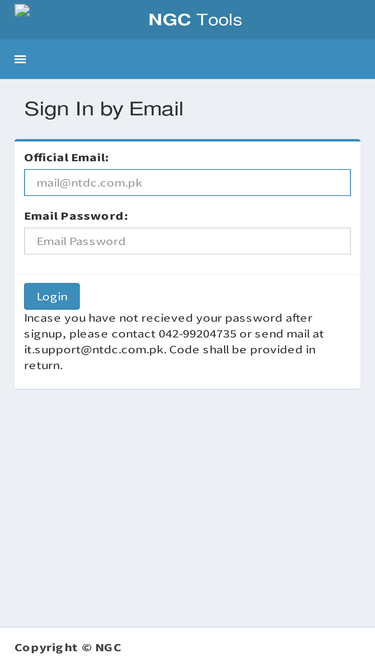Focus the Official Email input field
Screen dimensions: 375x667
point(188,182)
